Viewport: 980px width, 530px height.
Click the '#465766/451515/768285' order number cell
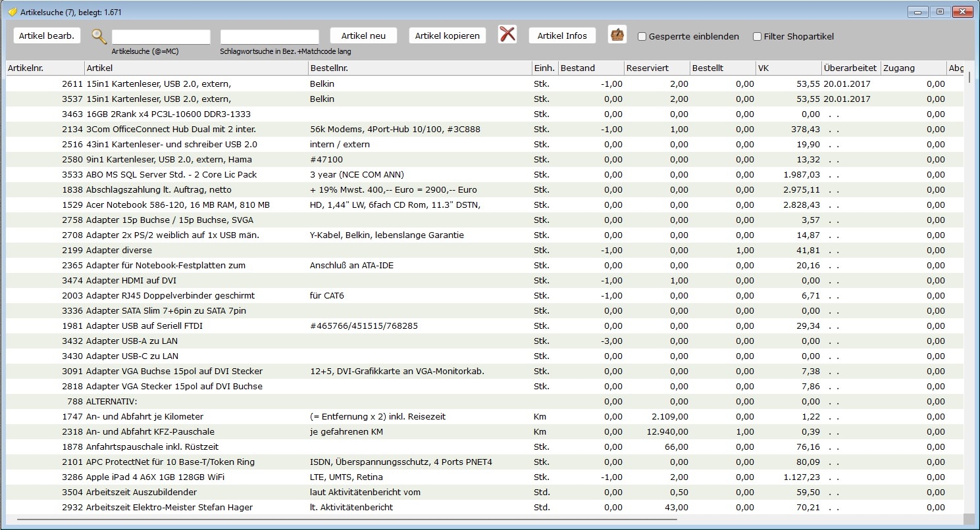pos(364,325)
